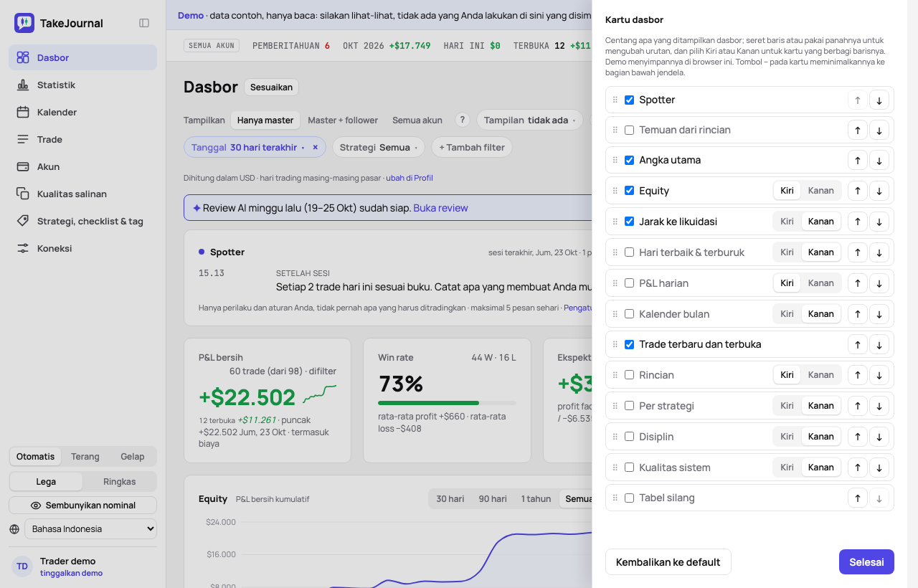Open the Buka review link
The width and height of the screenshot is (918, 588).
pos(440,208)
